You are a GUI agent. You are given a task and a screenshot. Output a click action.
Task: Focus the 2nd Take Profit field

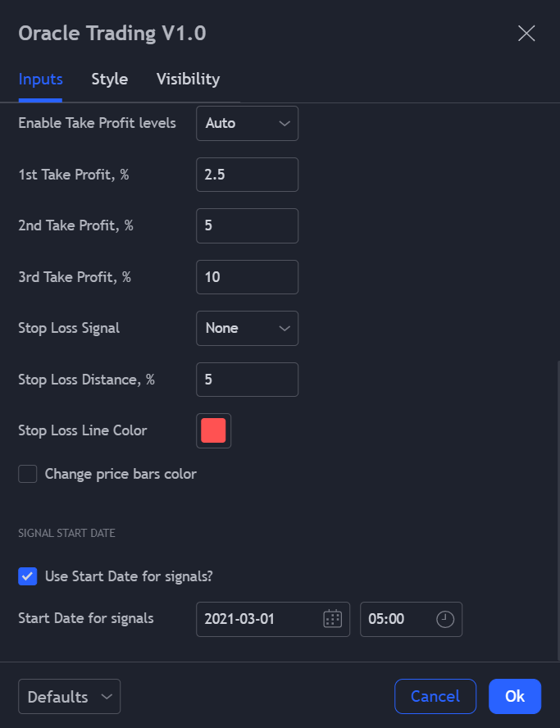(247, 225)
